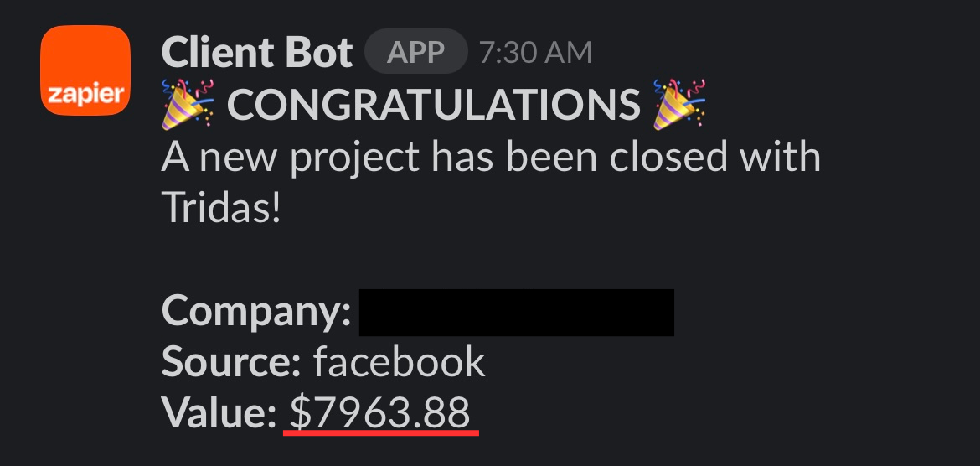The height and width of the screenshot is (466, 980).
Task: Open the orange Zapier app avatar
Action: [85, 70]
